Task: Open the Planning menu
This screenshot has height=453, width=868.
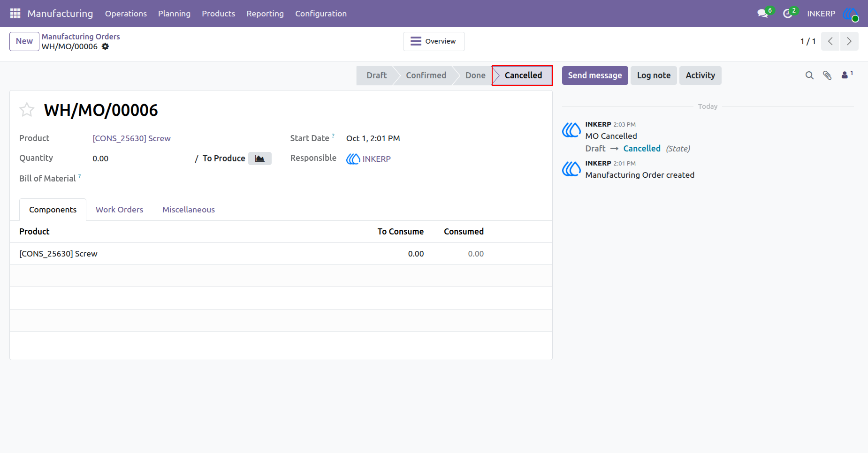Action: pyautogui.click(x=174, y=14)
